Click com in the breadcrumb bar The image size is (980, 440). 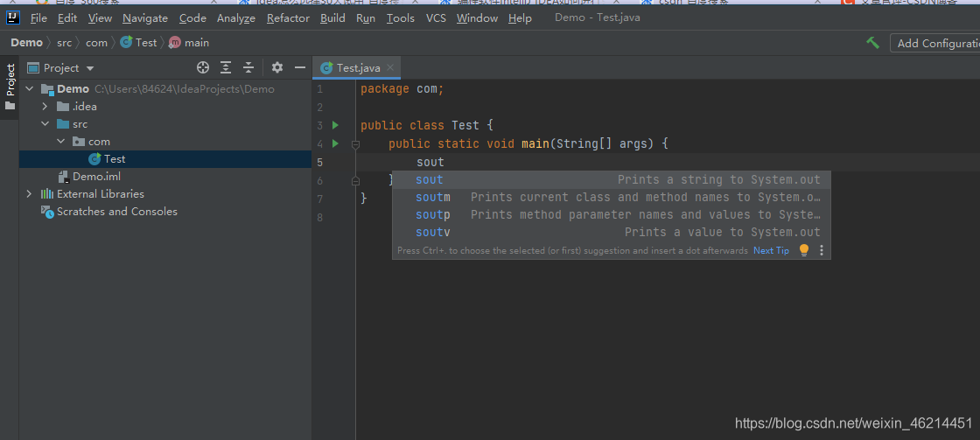coord(96,43)
